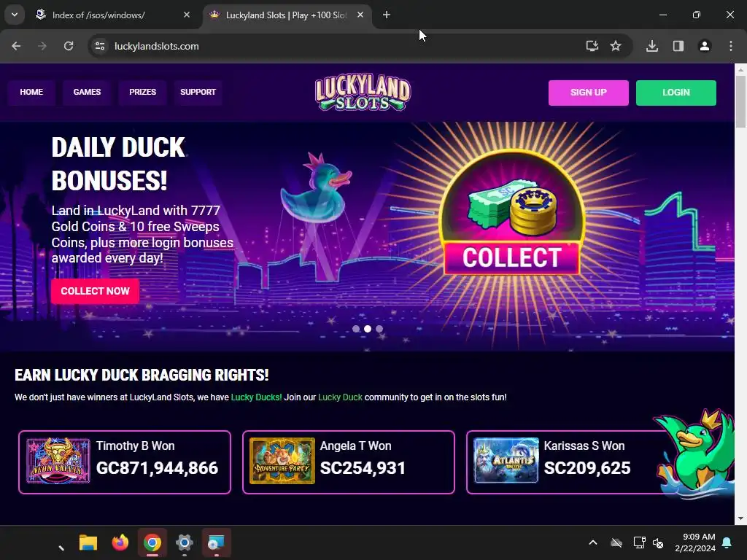Close the Index of /isos/windows/ tab
The width and height of the screenshot is (747, 560).
pyautogui.click(x=187, y=15)
